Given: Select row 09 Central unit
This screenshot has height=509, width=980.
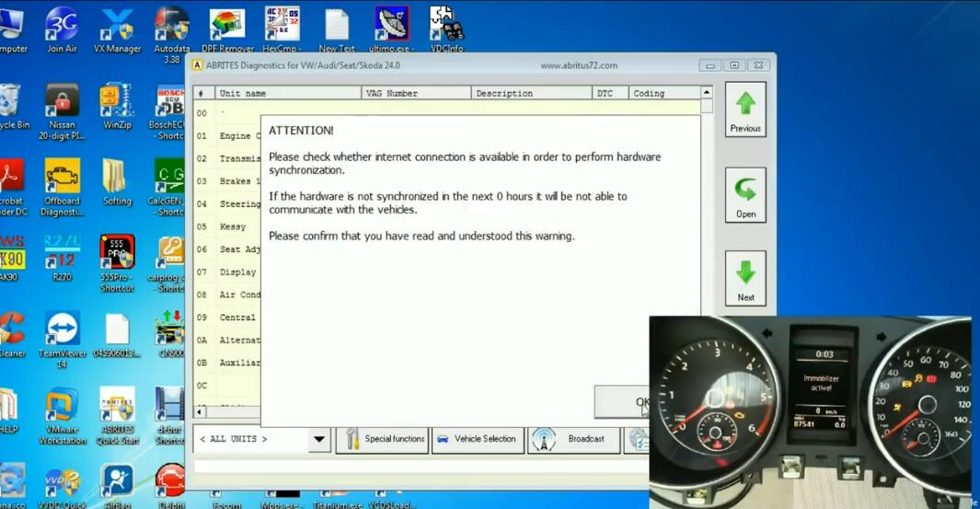Looking at the screenshot, I should (227, 317).
